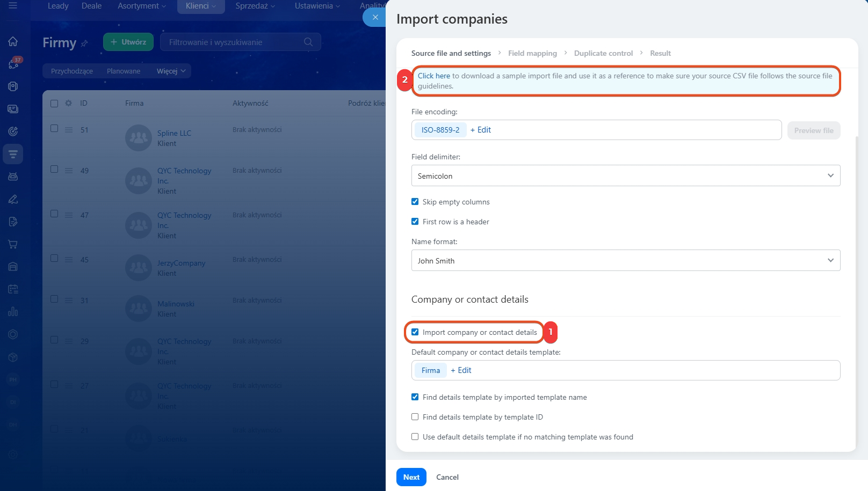Click the 'Click here' sample file link
This screenshot has width=868, height=491.
pos(433,76)
